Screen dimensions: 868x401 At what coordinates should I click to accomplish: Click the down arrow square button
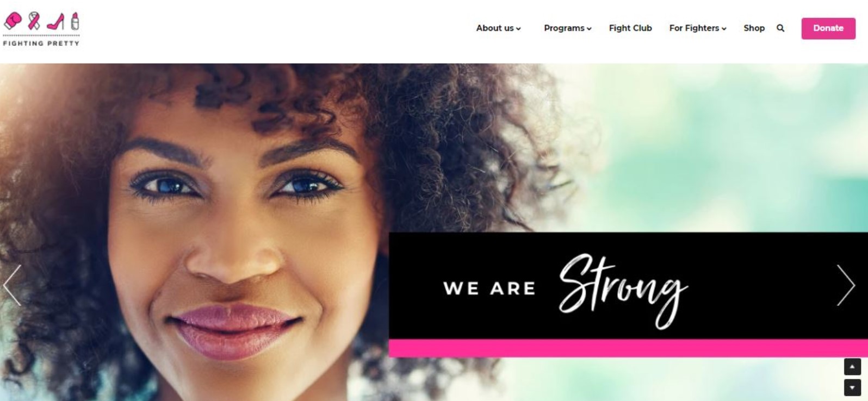(852, 387)
